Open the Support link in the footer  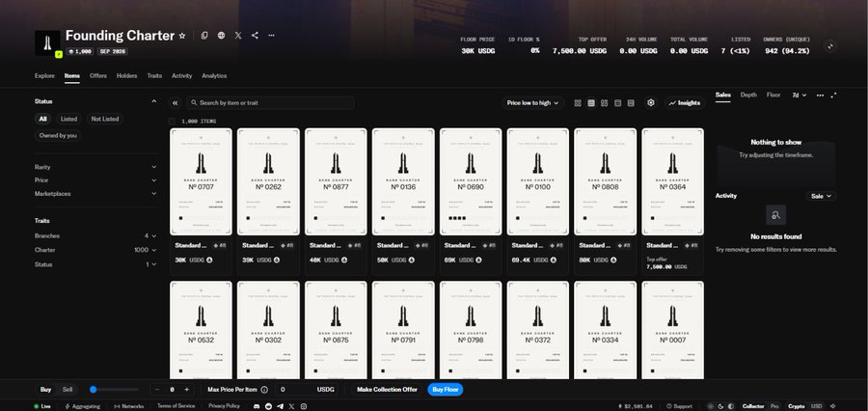pyautogui.click(x=679, y=406)
